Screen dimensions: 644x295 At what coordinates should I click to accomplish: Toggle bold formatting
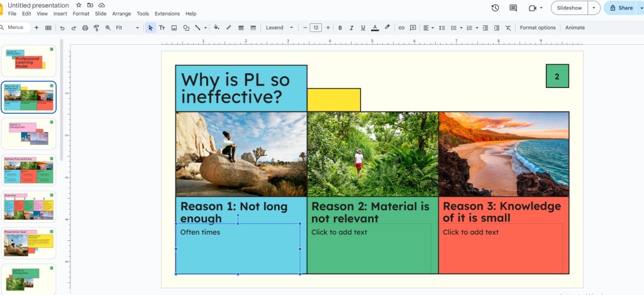pos(340,28)
